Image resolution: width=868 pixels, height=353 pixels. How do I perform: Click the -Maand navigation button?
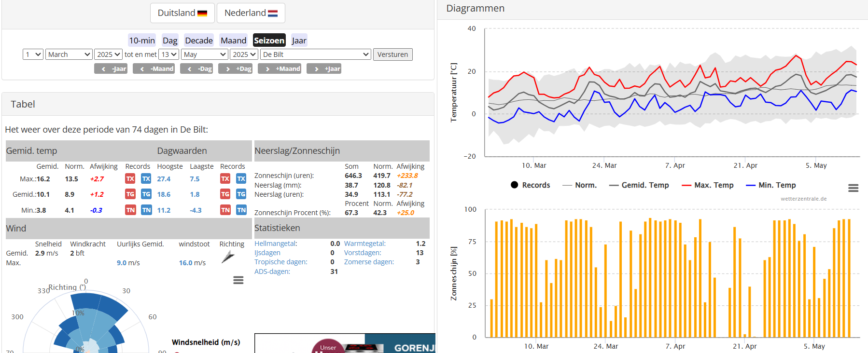pyautogui.click(x=154, y=69)
